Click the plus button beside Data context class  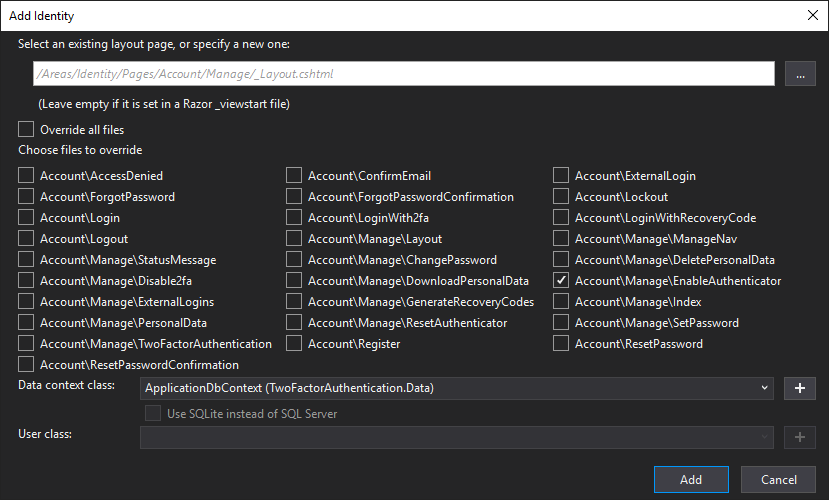pyautogui.click(x=800, y=388)
